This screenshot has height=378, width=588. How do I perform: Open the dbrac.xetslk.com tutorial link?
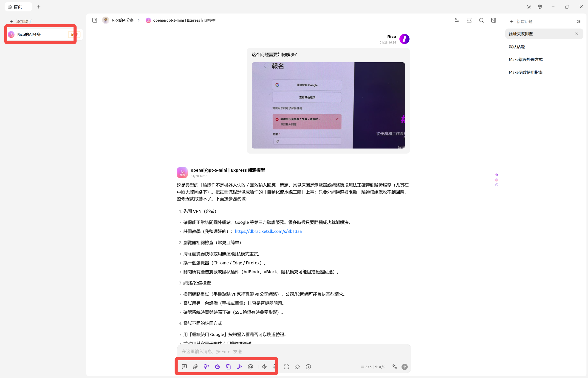268,231
